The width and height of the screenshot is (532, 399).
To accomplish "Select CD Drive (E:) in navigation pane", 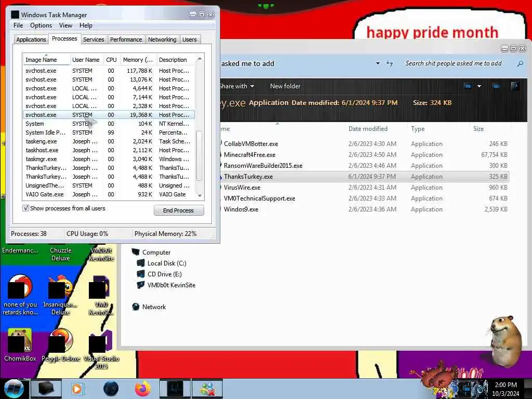I will [159, 274].
